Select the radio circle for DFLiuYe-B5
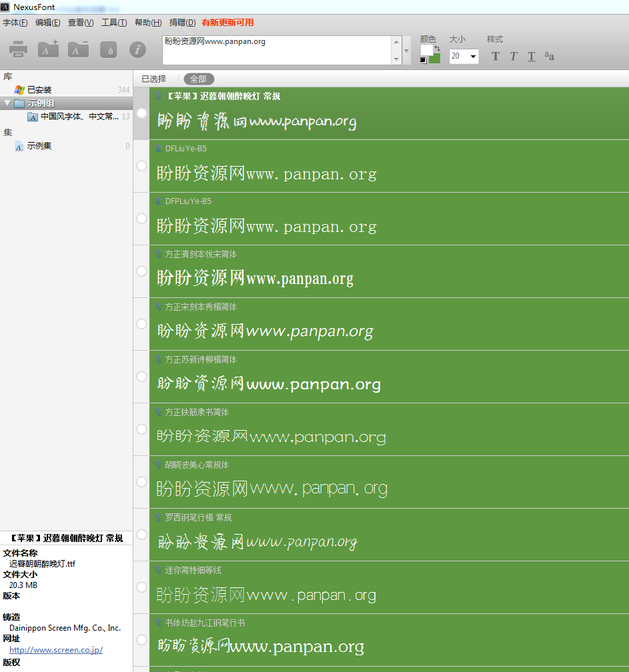This screenshot has height=672, width=629. (x=142, y=166)
